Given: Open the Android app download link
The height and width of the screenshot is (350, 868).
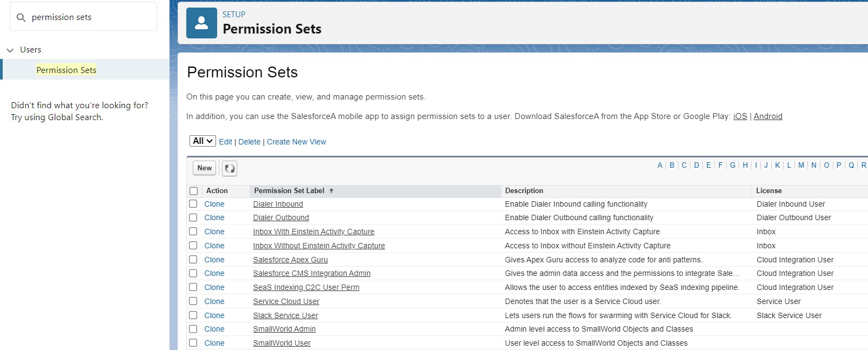Looking at the screenshot, I should [x=768, y=116].
